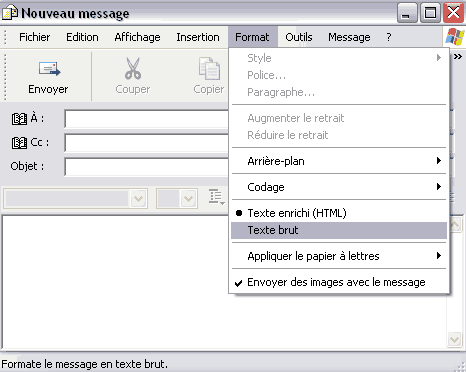
Task: Click in the Cc recipient field
Action: point(147,143)
